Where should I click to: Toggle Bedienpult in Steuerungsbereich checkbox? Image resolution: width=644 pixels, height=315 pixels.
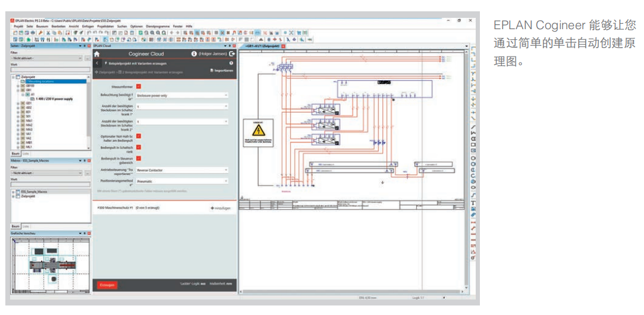[x=139, y=158]
